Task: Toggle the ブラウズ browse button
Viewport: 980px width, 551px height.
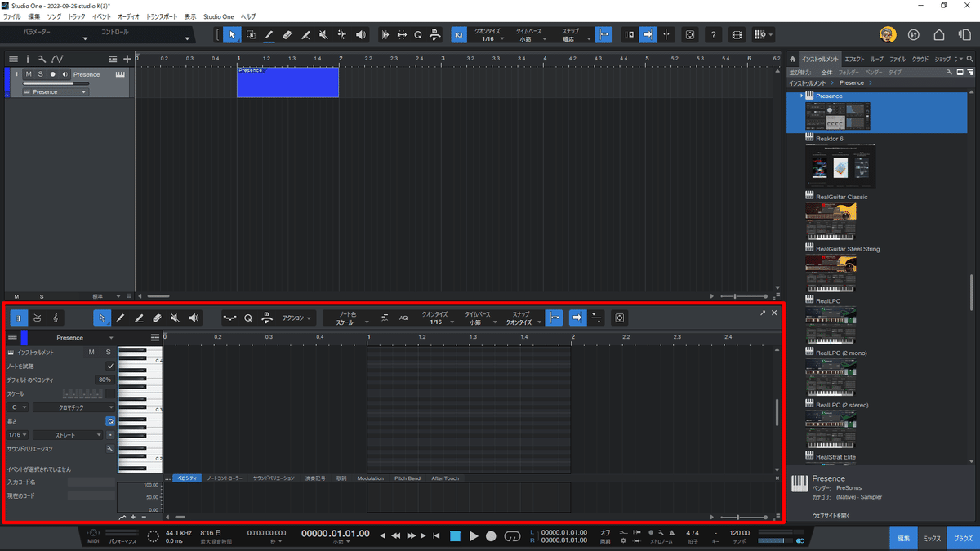Action: (963, 539)
